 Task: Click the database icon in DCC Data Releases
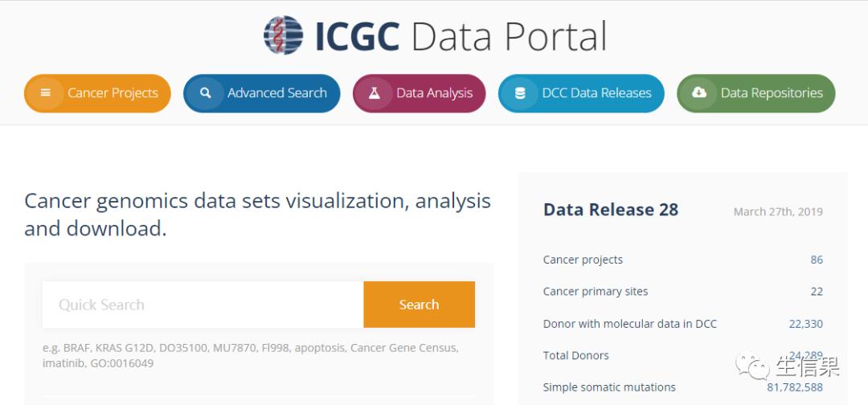coord(520,93)
